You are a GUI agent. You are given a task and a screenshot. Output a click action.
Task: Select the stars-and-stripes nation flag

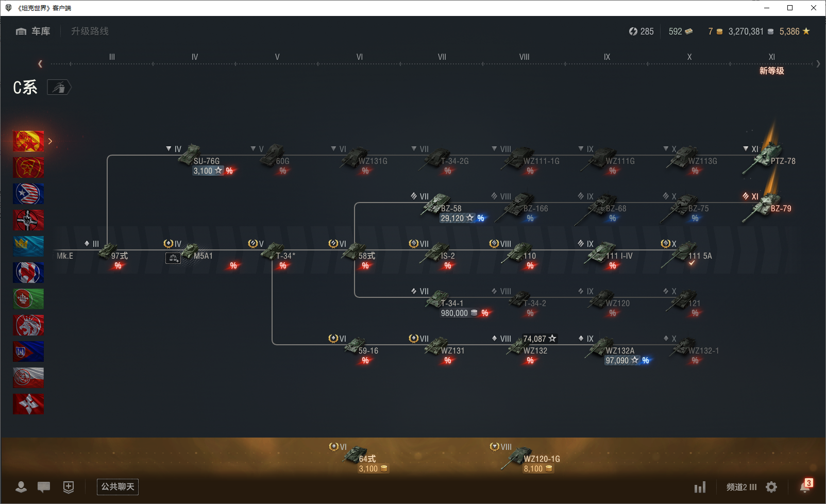pyautogui.click(x=28, y=194)
